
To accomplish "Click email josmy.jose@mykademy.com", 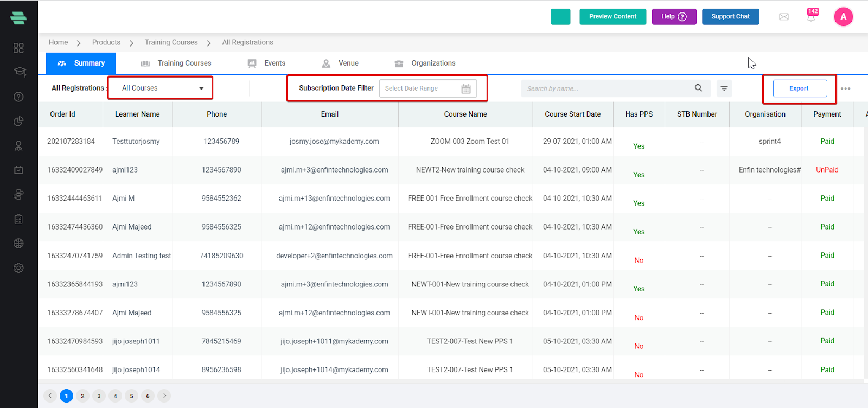I will tap(334, 141).
